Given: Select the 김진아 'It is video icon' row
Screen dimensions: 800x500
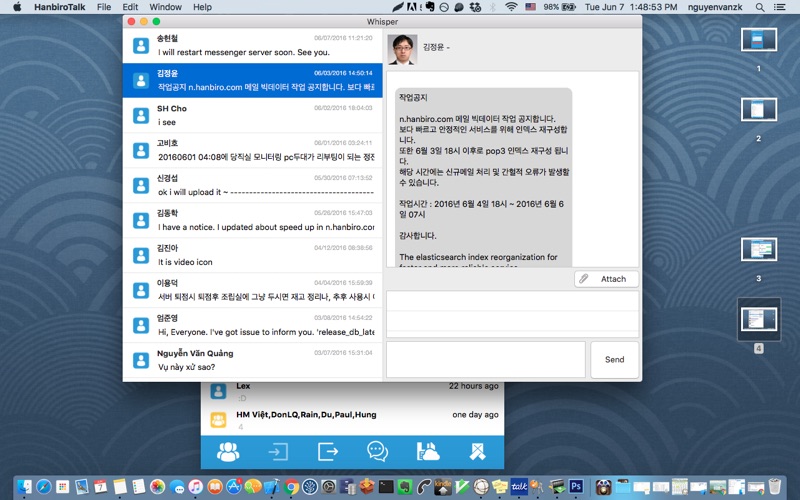Looking at the screenshot, I should click(x=253, y=255).
